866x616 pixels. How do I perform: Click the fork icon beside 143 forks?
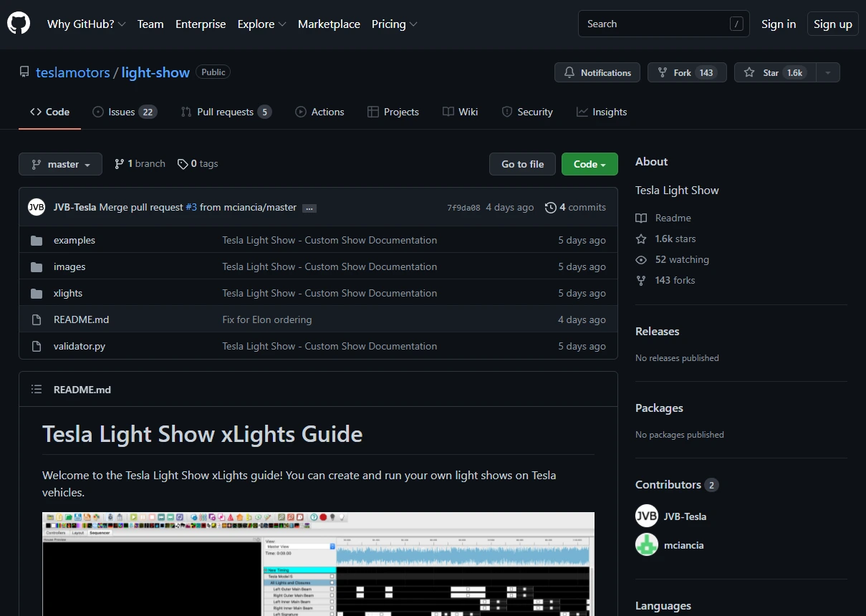641,280
